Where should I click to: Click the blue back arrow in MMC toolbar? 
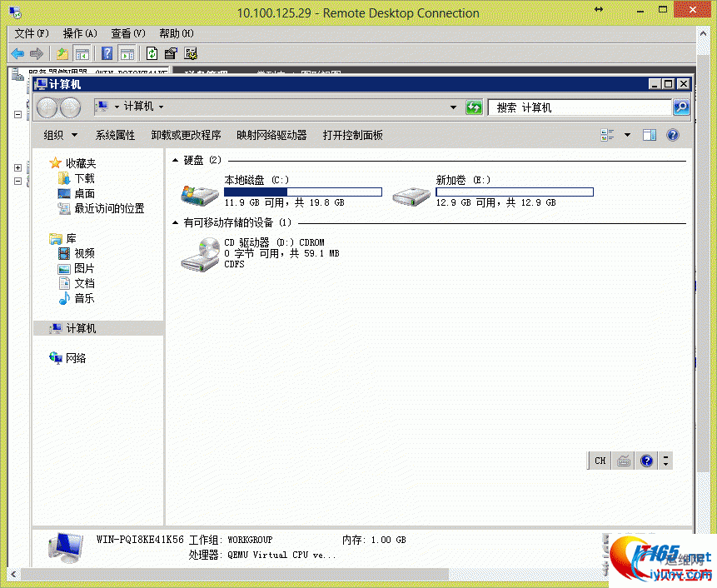17,54
